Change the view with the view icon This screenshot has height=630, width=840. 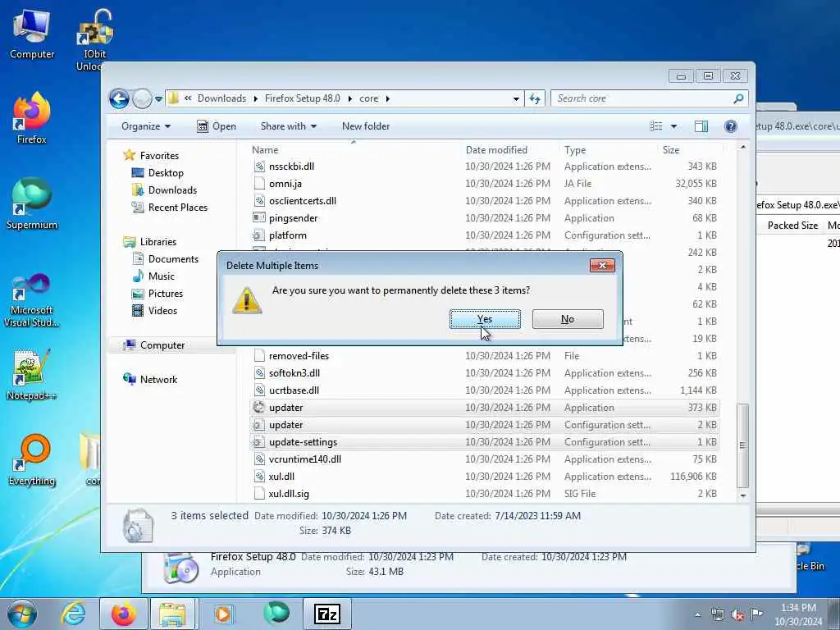coord(655,126)
